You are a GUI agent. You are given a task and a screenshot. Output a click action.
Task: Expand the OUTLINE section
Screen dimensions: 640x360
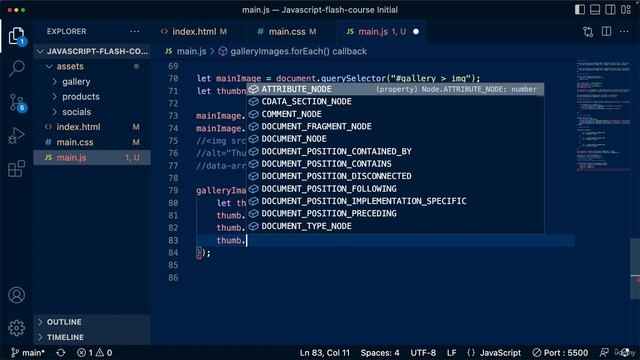(92, 322)
